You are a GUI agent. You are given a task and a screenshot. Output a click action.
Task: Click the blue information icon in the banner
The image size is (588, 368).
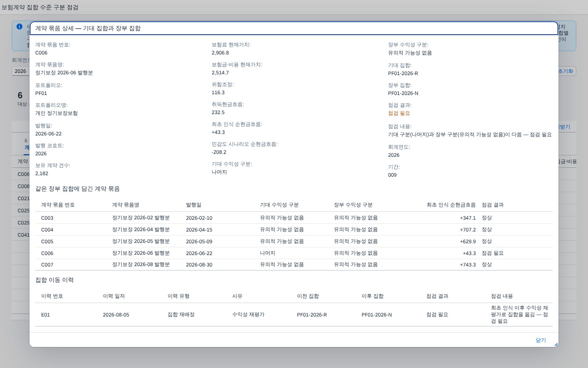click(19, 26)
